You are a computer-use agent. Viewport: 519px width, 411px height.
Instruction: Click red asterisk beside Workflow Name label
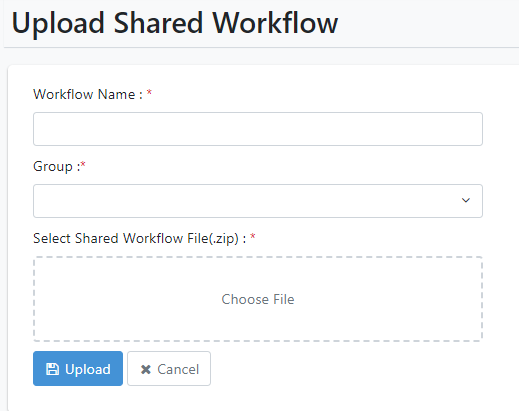pyautogui.click(x=149, y=93)
